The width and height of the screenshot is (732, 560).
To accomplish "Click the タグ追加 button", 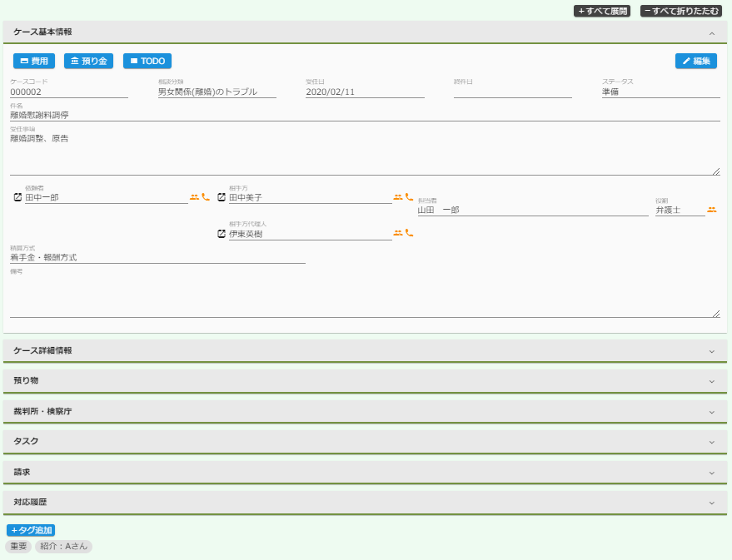I will (31, 530).
